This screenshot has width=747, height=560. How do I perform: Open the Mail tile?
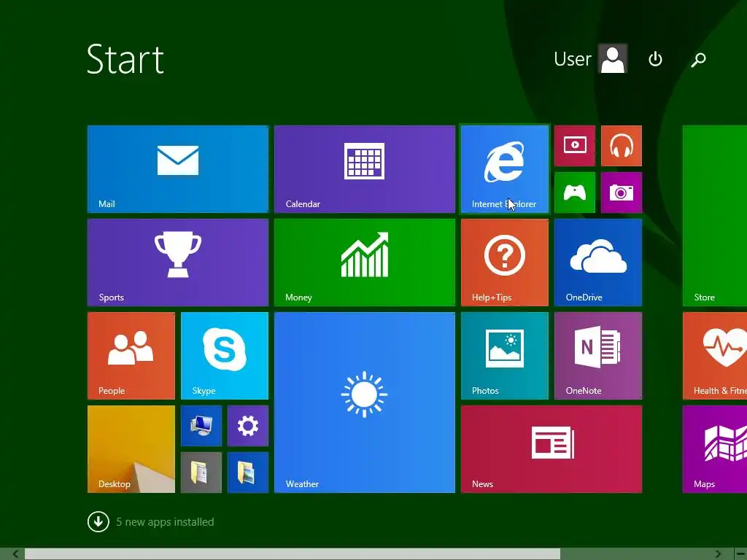178,169
